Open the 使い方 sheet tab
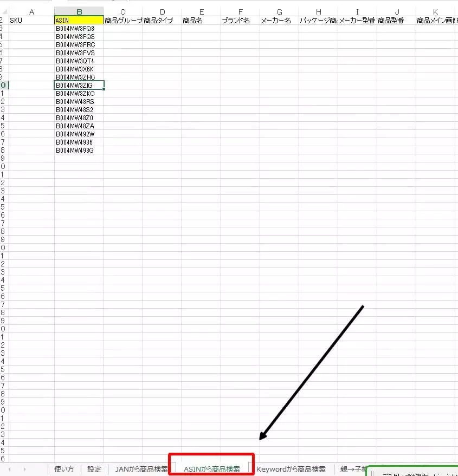458x476 pixels. point(64,469)
